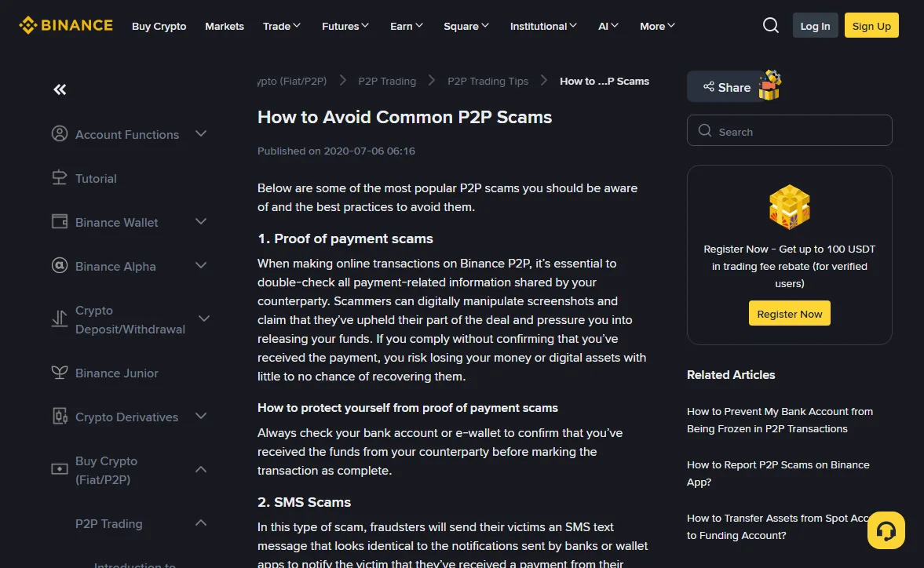This screenshot has width=924, height=568.
Task: Click the Tutorial signpost icon
Action: pos(60,178)
